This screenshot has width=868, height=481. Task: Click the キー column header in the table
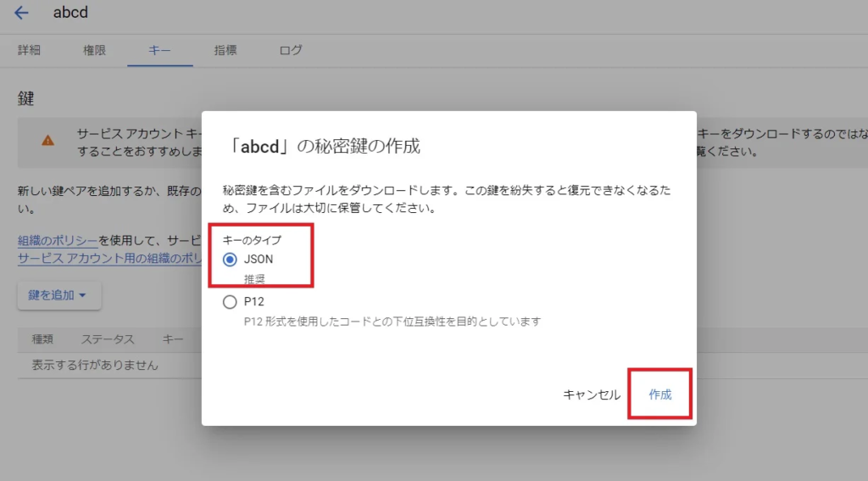pos(173,339)
